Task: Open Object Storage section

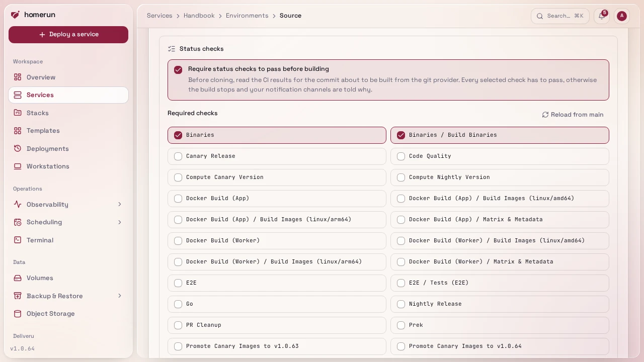Action: (68, 314)
